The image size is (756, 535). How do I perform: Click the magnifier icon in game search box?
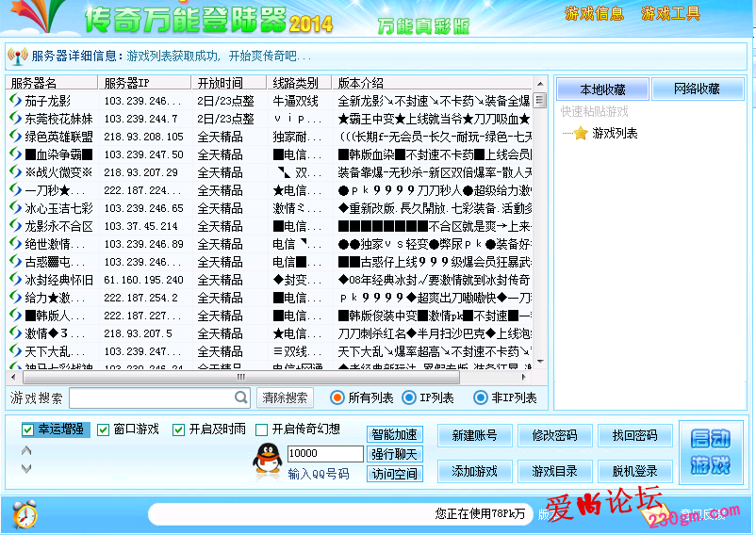(241, 397)
